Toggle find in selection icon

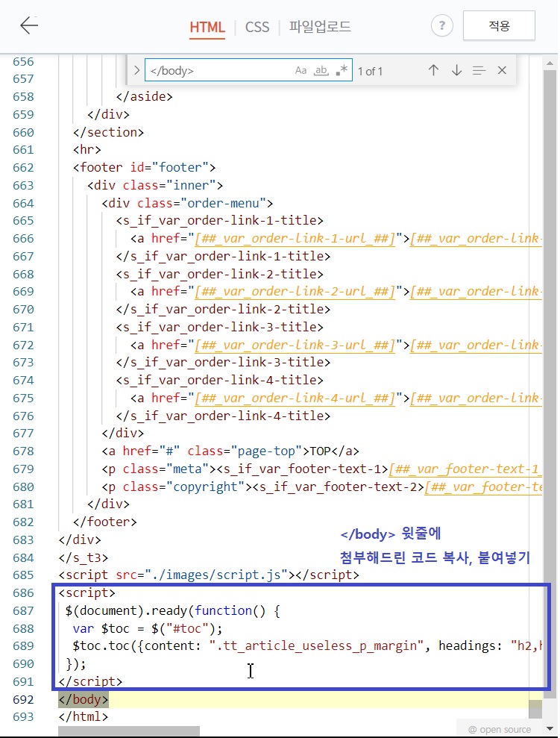(x=479, y=71)
